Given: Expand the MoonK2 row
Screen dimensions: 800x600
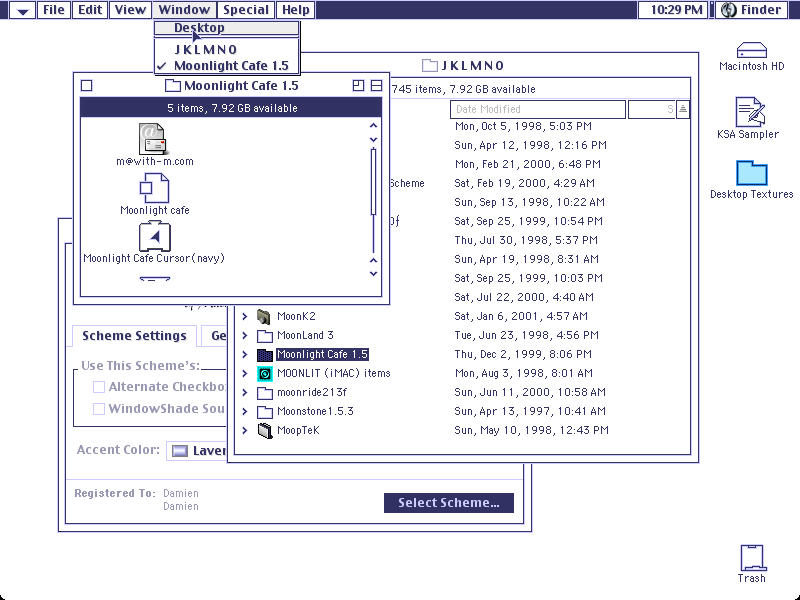Looking at the screenshot, I should click(245, 316).
